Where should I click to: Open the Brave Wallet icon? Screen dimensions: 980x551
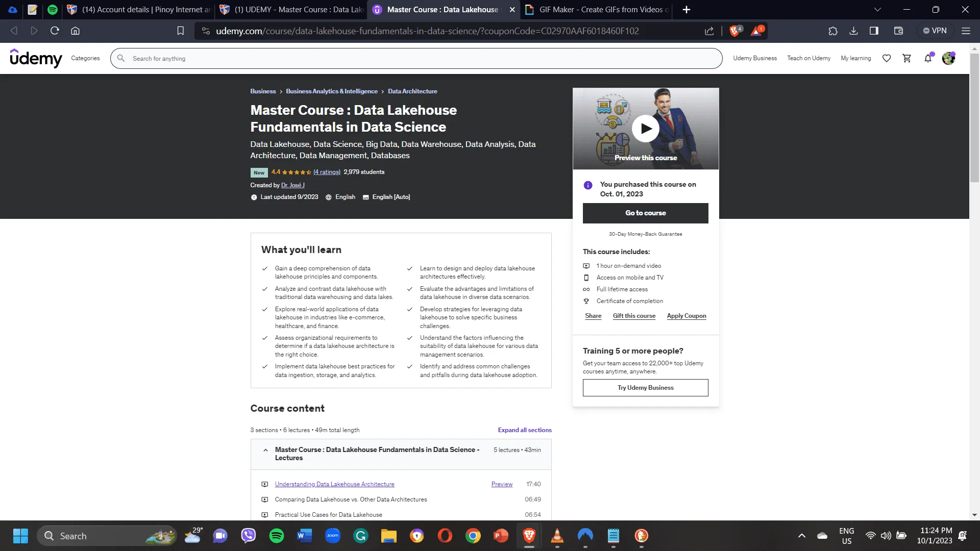(x=899, y=31)
